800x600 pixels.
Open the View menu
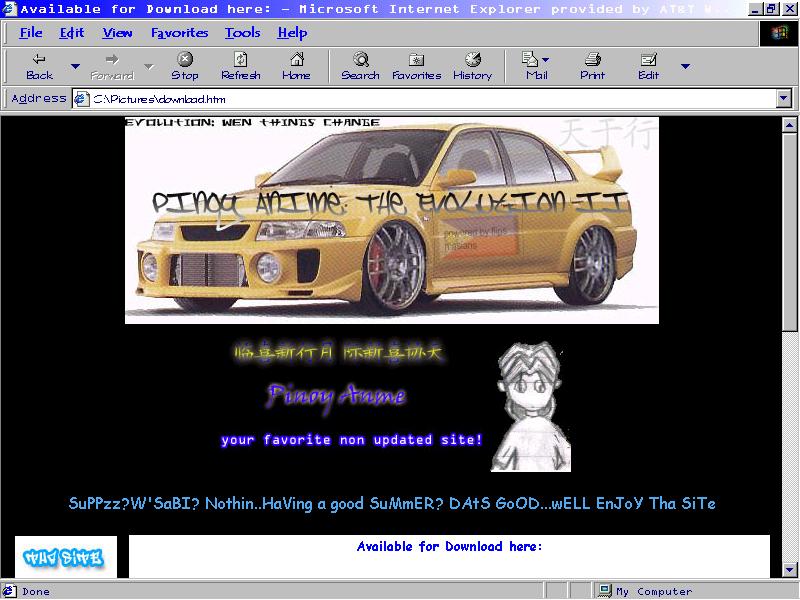coord(117,33)
